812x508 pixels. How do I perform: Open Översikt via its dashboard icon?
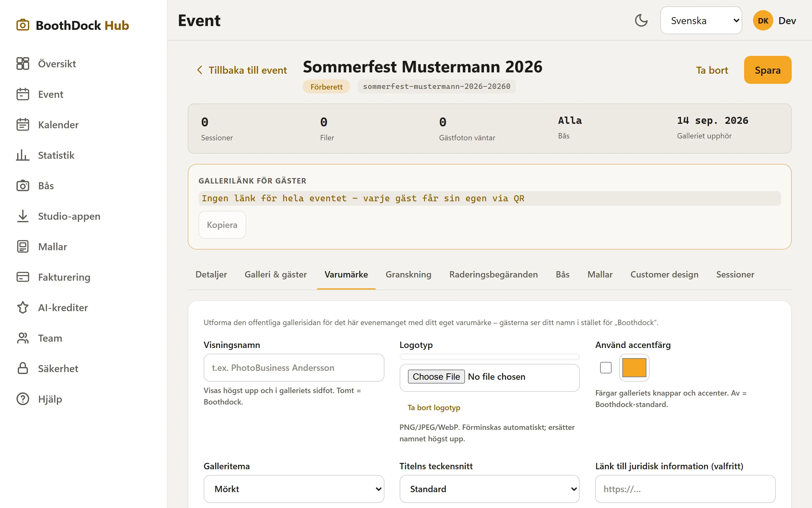23,63
